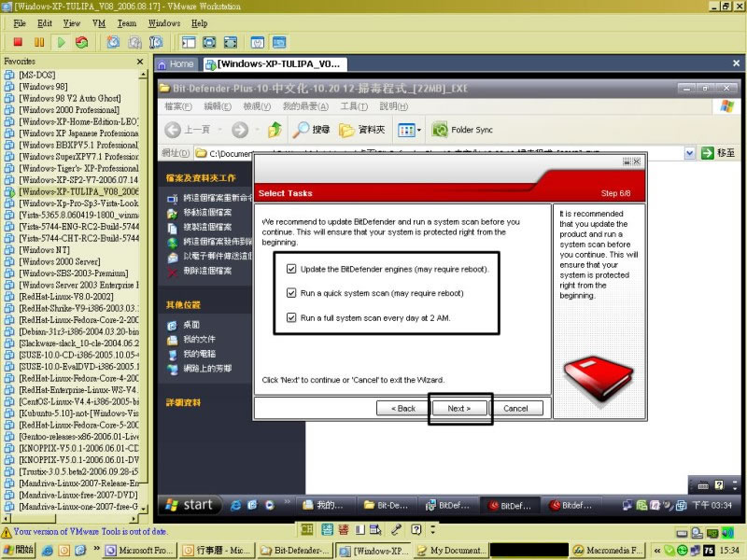Viewport: 747px width, 560px height.
Task: Click the CH input language icon in VMware status bar
Action: click(307, 529)
